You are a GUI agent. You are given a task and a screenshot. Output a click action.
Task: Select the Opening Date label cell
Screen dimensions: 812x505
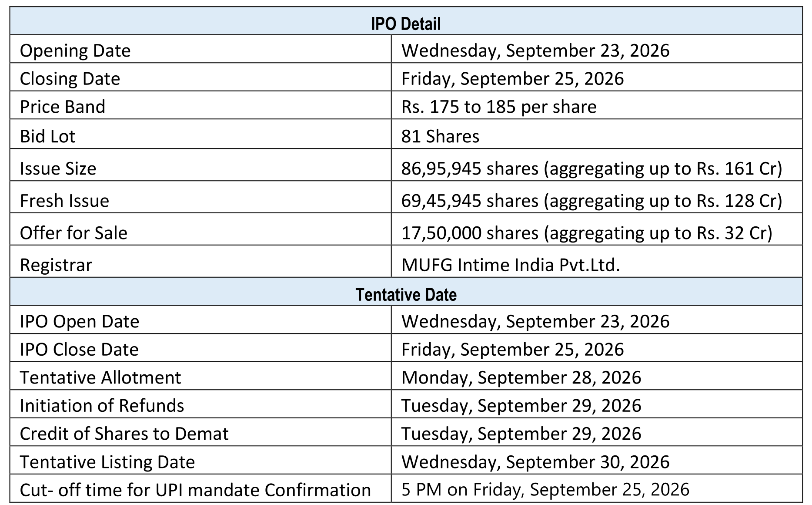pyautogui.click(x=200, y=49)
